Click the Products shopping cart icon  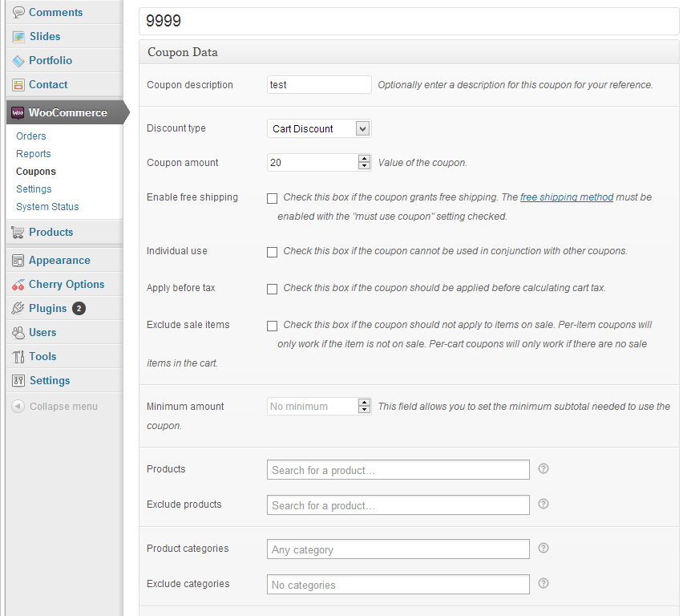tap(18, 233)
